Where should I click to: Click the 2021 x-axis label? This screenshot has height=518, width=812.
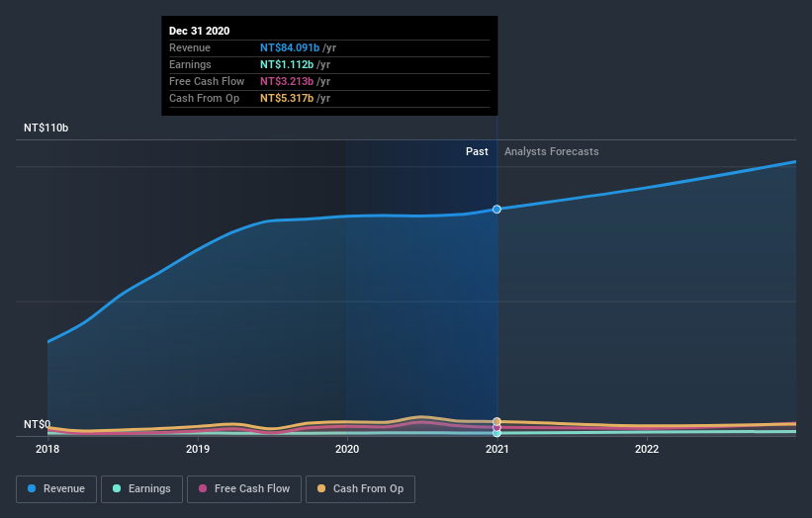[497, 449]
